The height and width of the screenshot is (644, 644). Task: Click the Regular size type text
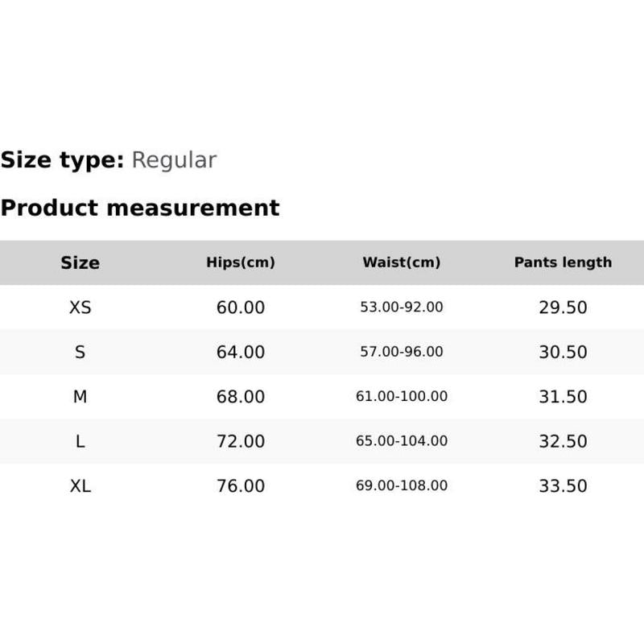174,160
